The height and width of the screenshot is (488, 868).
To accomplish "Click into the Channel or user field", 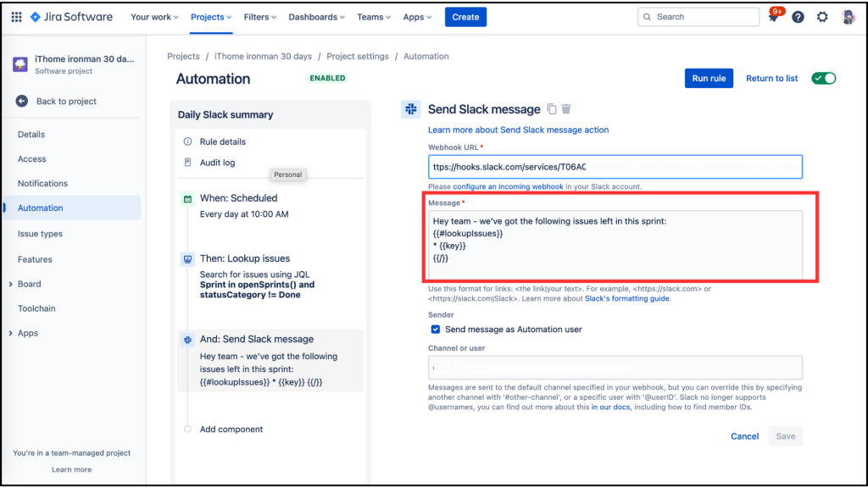I will click(615, 368).
